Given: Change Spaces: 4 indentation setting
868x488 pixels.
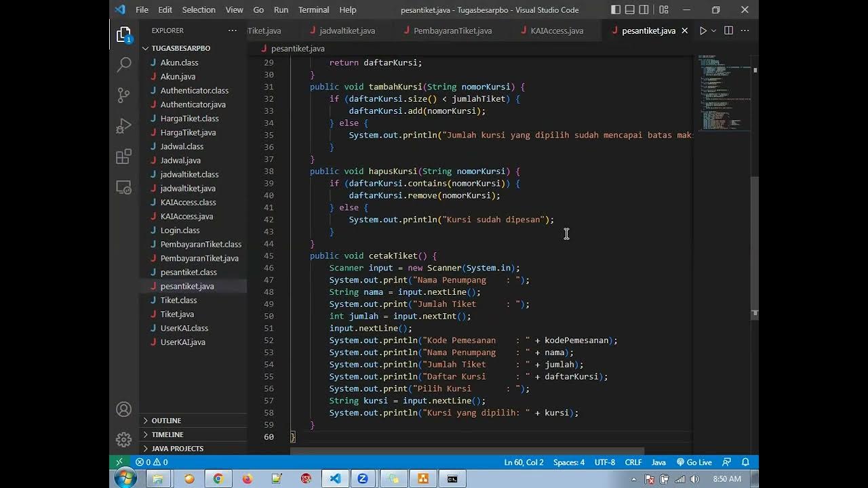Looking at the screenshot, I should pyautogui.click(x=569, y=462).
